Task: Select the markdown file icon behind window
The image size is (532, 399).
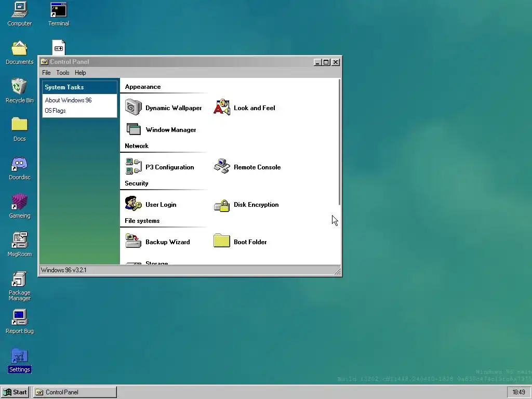Action: point(59,47)
